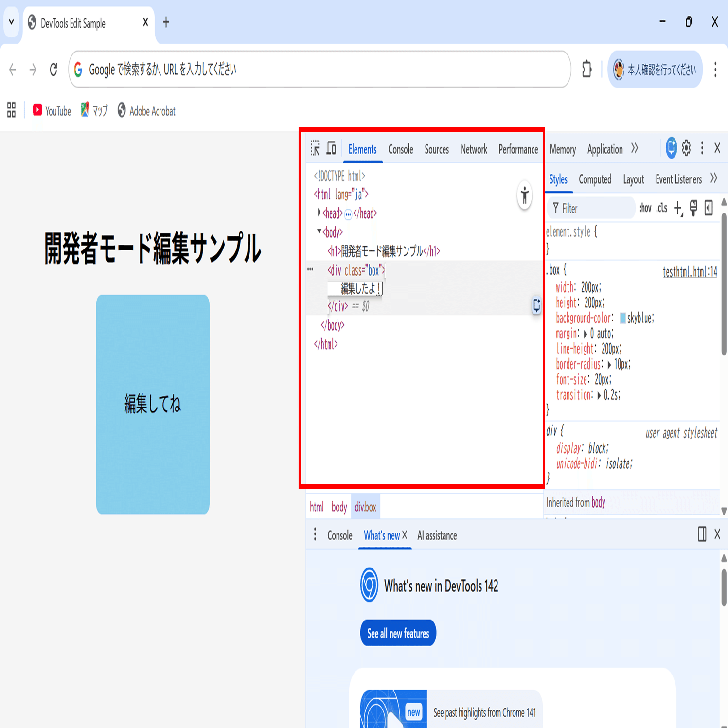Switch to the Console panel tab

pyautogui.click(x=400, y=149)
